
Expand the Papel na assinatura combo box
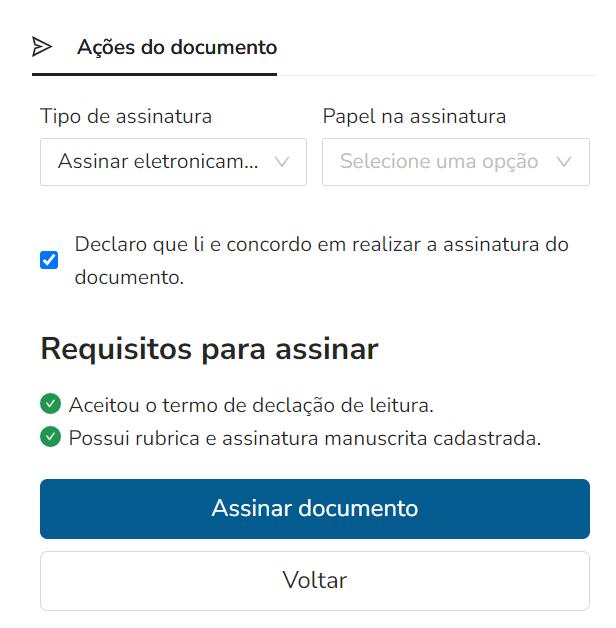click(456, 162)
